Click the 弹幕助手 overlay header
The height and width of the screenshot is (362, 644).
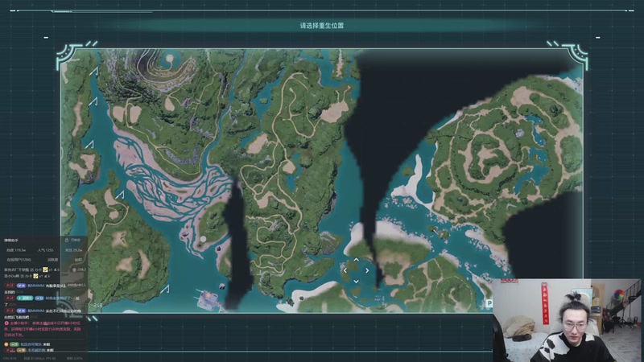click(11, 240)
